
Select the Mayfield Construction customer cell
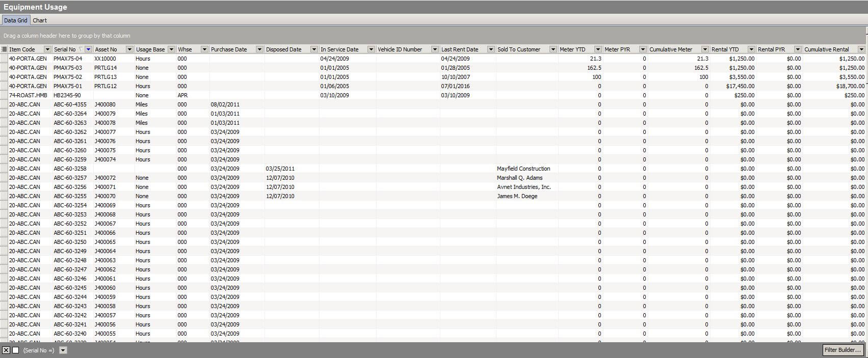tap(527, 169)
